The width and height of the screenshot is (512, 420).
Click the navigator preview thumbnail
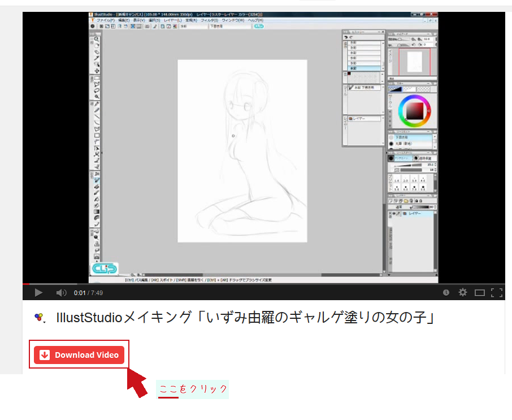(414, 62)
